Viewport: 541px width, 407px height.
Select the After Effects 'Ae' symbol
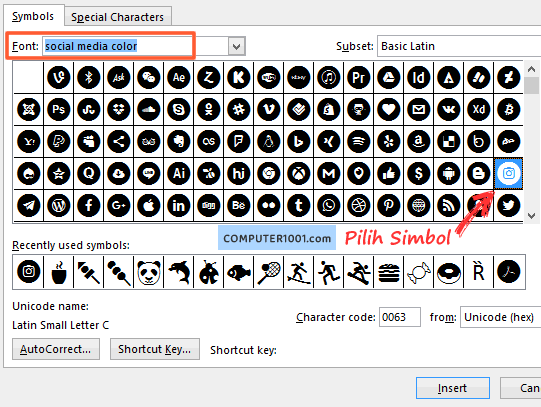179,77
